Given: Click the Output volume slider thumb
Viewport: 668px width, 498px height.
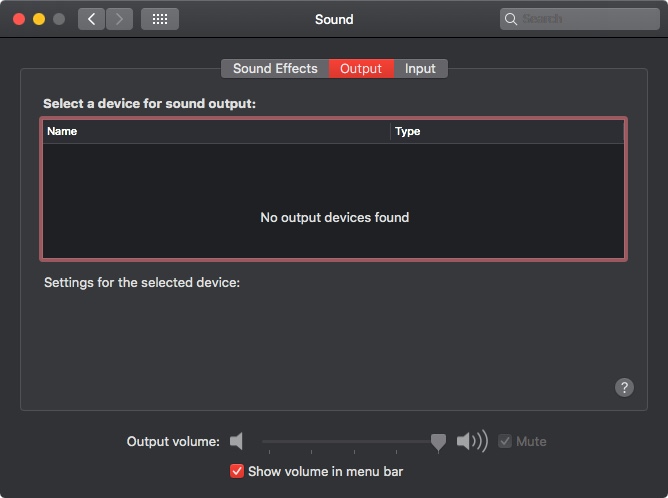Looking at the screenshot, I should click(x=438, y=442).
